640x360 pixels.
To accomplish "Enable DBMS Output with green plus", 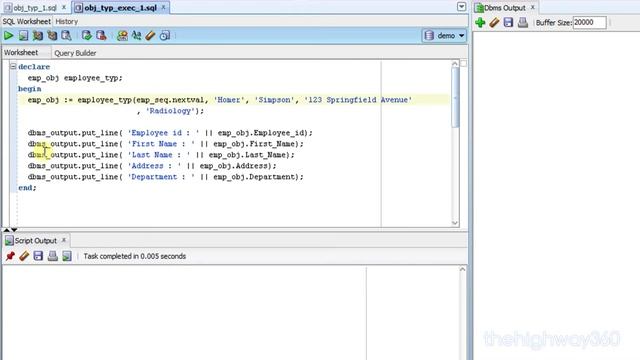I will point(480,22).
